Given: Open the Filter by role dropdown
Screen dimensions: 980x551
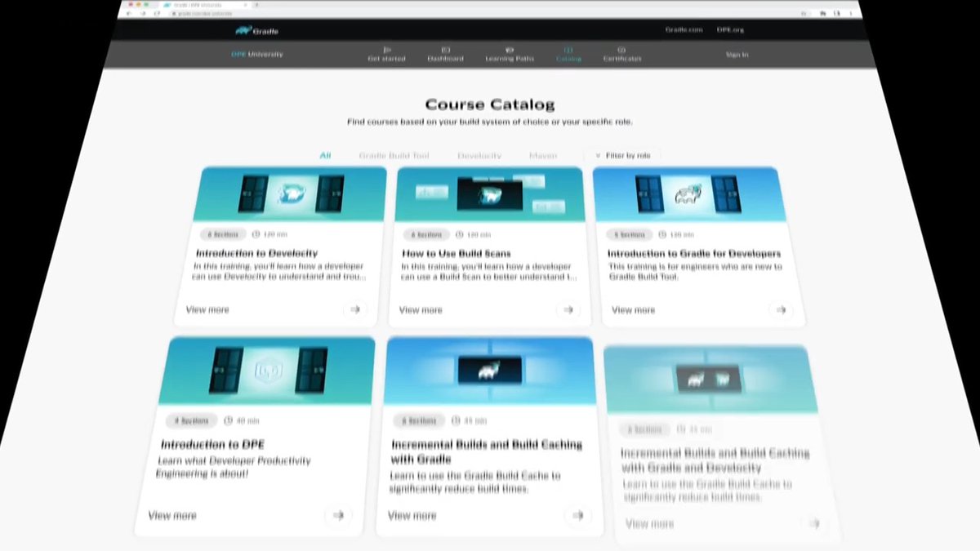Looking at the screenshot, I should [622, 155].
